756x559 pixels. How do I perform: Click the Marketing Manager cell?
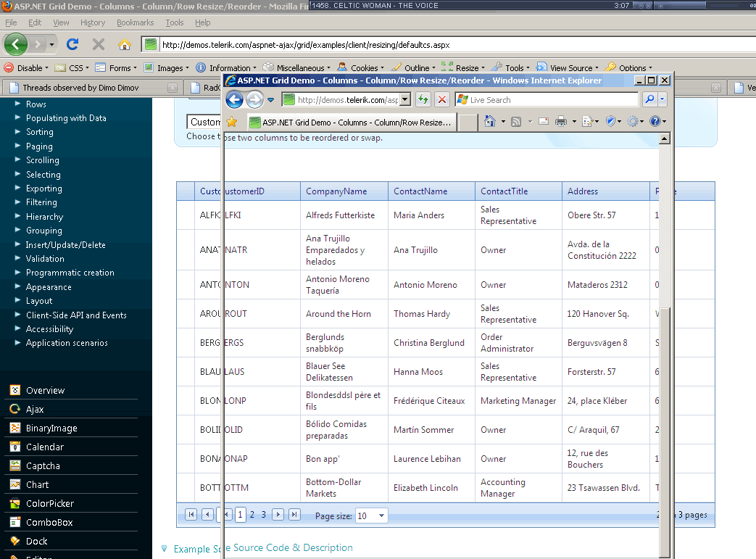pyautogui.click(x=518, y=401)
